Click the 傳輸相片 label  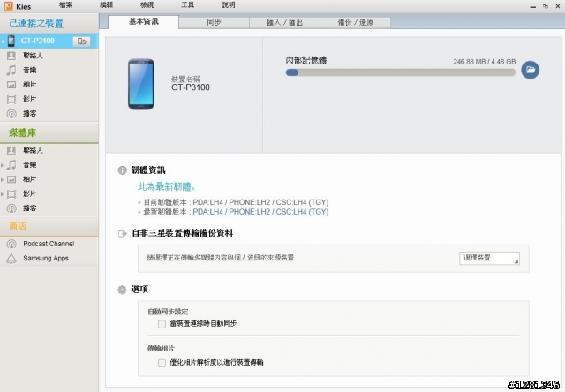click(161, 349)
